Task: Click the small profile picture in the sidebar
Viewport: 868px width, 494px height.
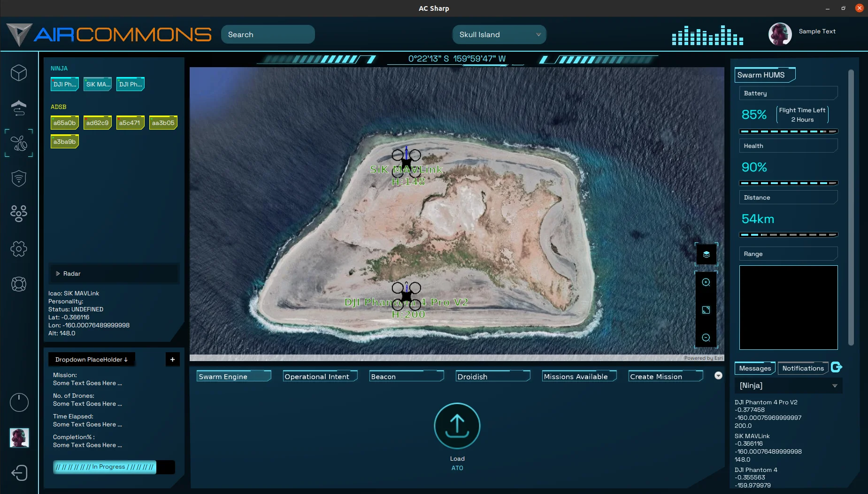Action: tap(19, 438)
